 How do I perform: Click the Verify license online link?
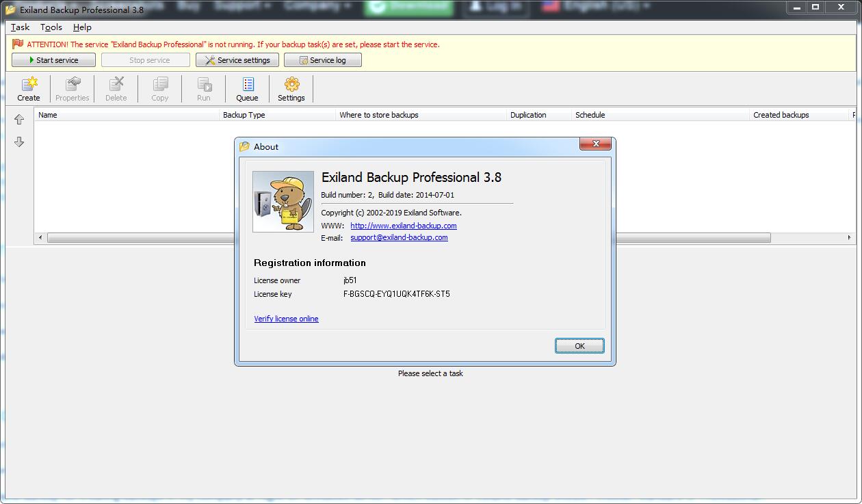pos(286,319)
